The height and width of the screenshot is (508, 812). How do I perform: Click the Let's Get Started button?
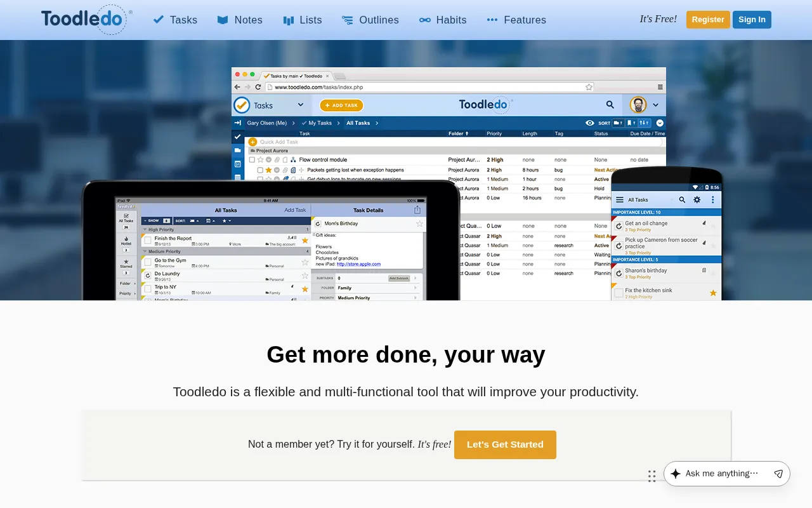point(505,444)
